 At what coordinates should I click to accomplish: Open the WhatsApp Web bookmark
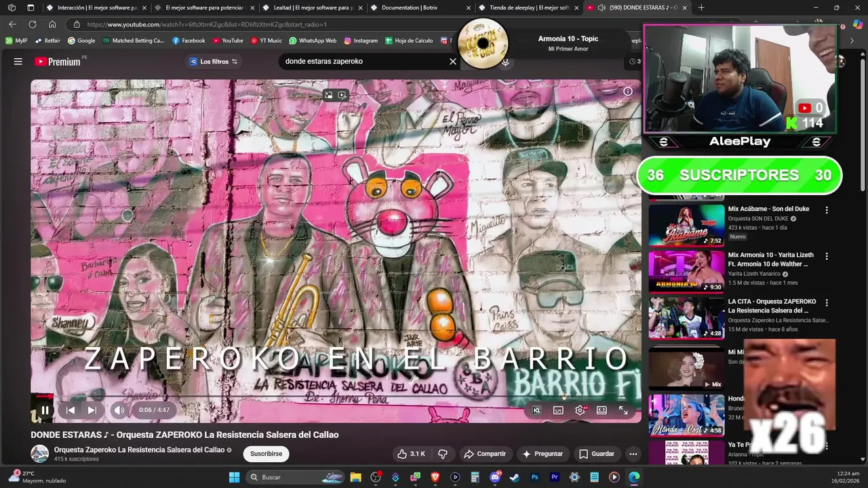tap(313, 41)
